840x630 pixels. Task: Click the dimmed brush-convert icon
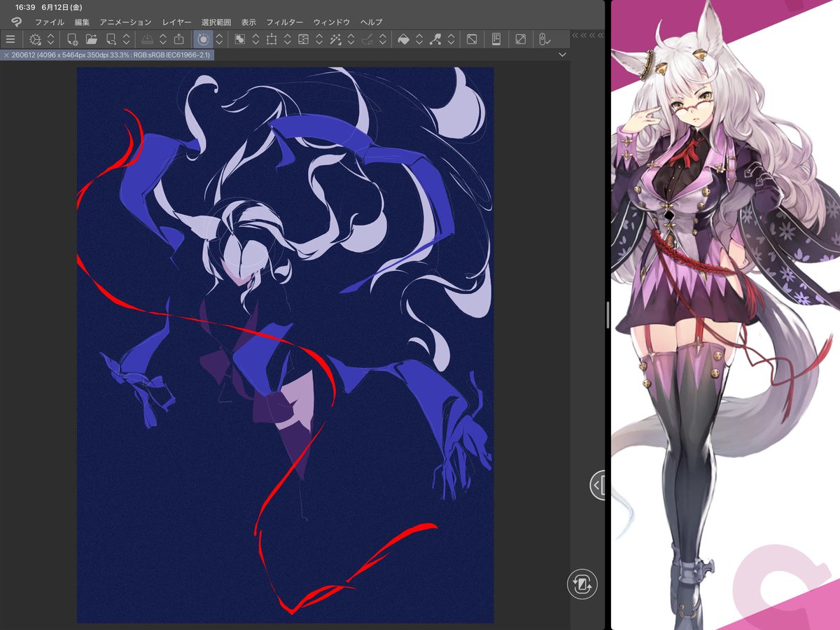[367, 39]
